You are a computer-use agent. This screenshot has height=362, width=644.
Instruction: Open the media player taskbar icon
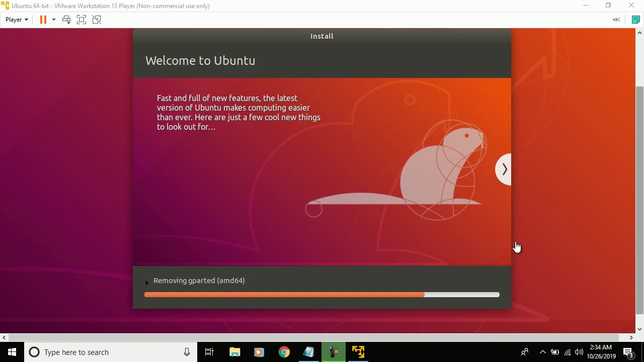coord(259,352)
